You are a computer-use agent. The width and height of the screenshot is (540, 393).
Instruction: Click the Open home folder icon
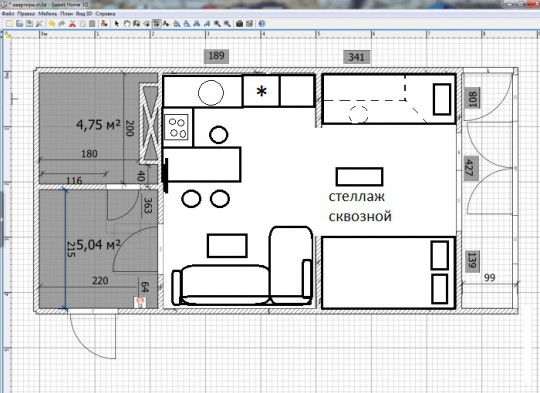pyautogui.click(x=20, y=23)
